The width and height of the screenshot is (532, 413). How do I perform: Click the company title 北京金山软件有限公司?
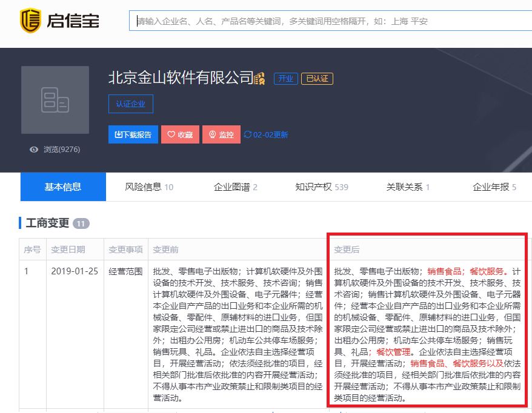coord(181,78)
